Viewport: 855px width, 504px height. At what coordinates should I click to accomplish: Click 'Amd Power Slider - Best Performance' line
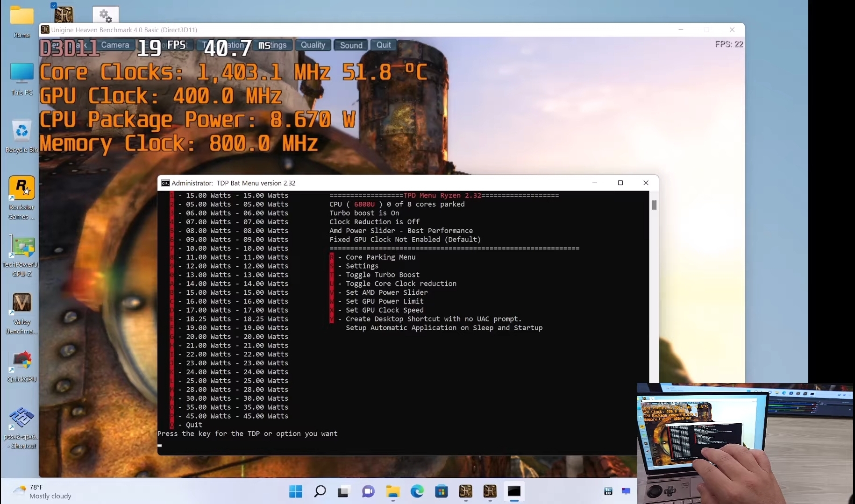(401, 231)
